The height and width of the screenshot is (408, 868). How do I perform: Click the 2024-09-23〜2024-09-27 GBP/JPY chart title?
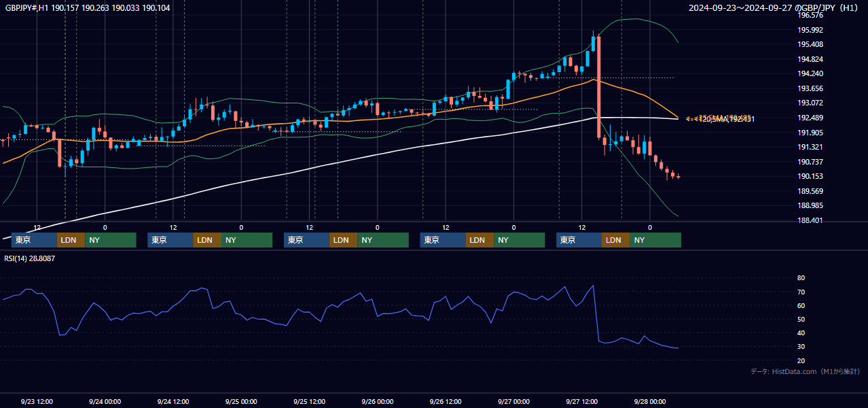coord(774,7)
